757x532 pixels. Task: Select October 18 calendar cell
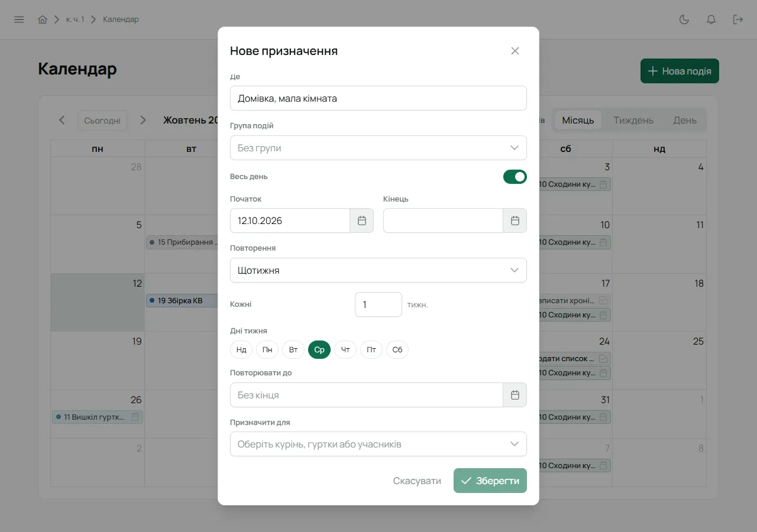(x=659, y=302)
